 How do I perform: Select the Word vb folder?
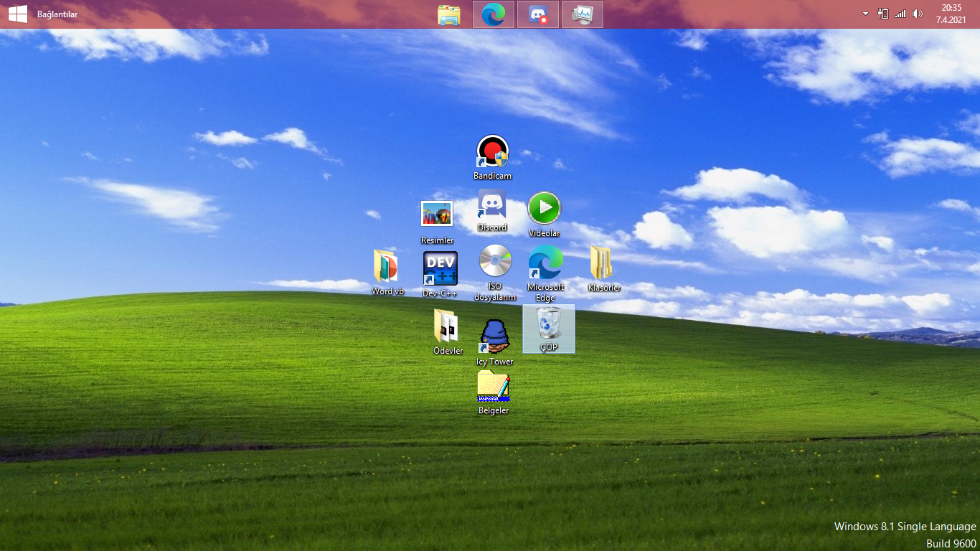(x=387, y=273)
